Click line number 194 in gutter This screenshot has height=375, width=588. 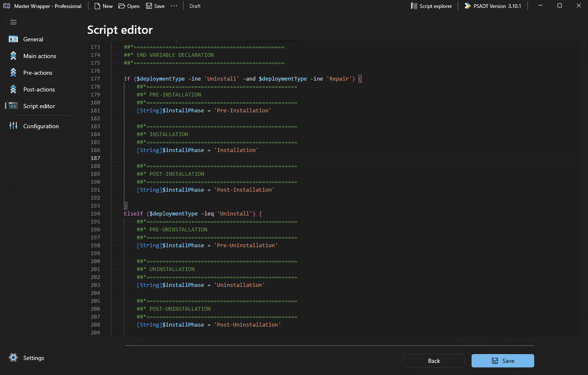pyautogui.click(x=95, y=214)
